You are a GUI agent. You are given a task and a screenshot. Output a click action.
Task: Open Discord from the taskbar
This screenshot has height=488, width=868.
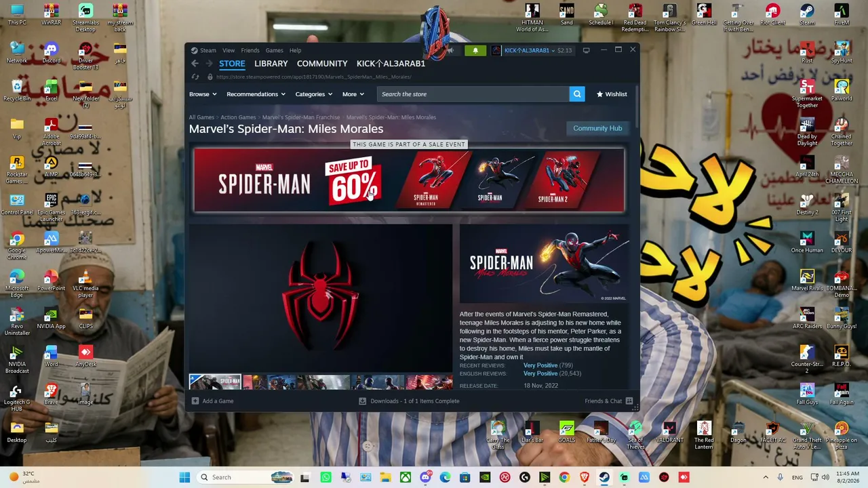point(425,477)
